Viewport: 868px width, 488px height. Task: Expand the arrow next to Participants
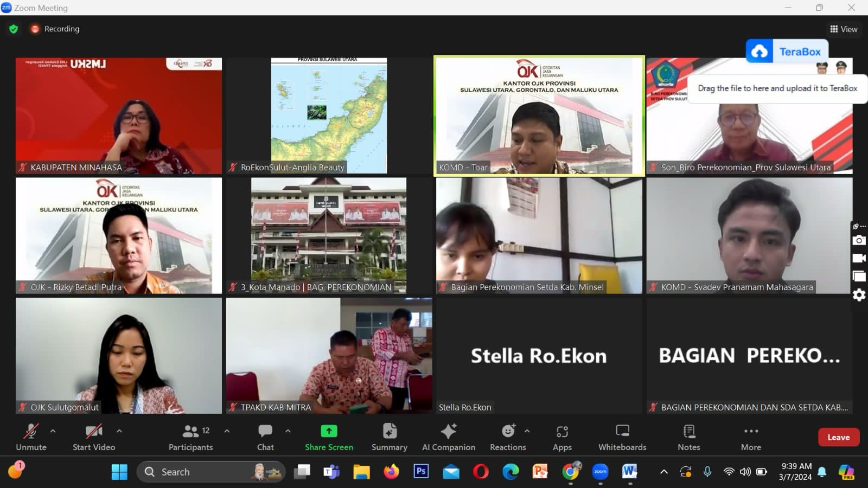pos(227,431)
